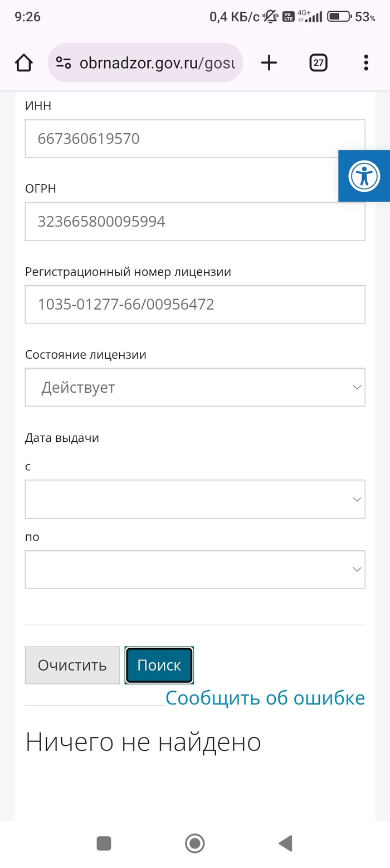Open the tab switcher showing 27 tabs
Screen dimensions: 390x868
(318, 63)
